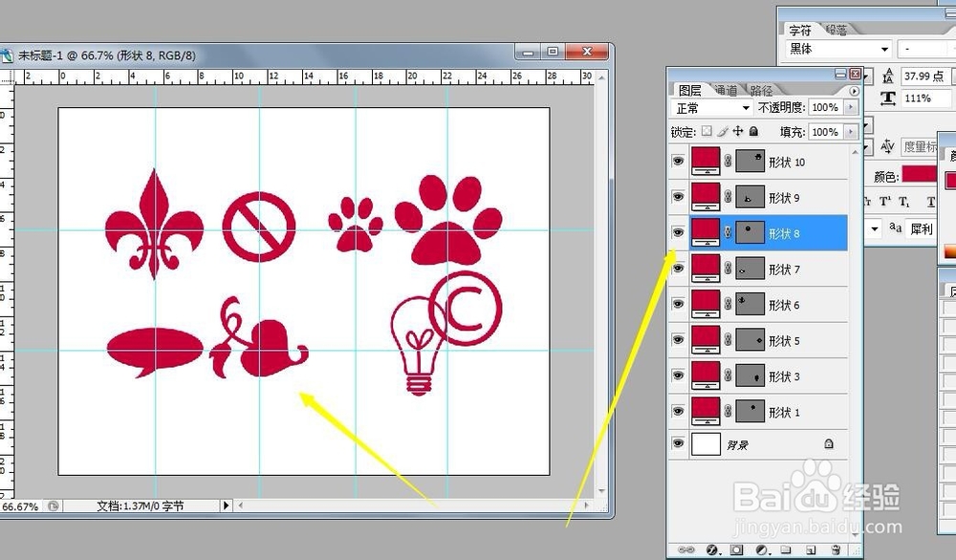Image resolution: width=956 pixels, height=560 pixels.
Task: Click the document status icon beside zoom percentage
Action: point(53,506)
